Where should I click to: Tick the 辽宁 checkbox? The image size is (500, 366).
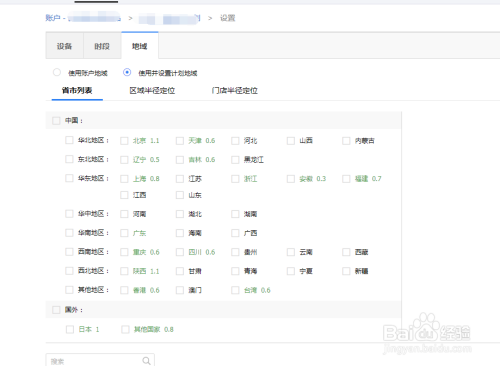124,160
